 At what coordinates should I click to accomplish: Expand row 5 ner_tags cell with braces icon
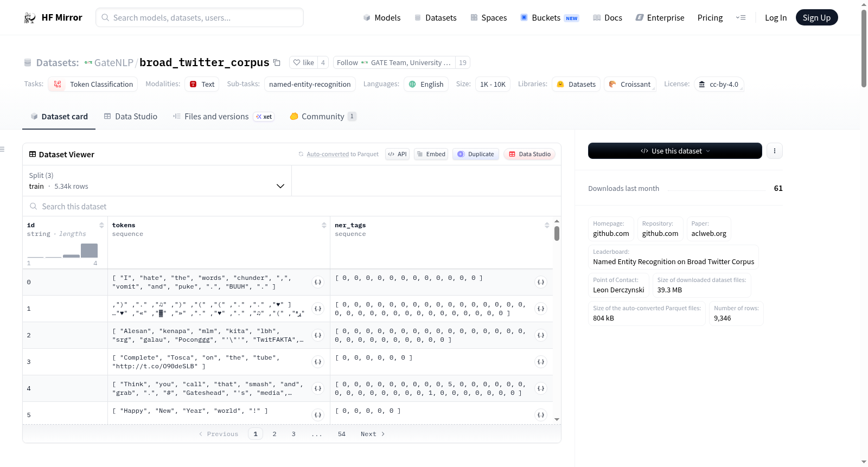(x=541, y=415)
